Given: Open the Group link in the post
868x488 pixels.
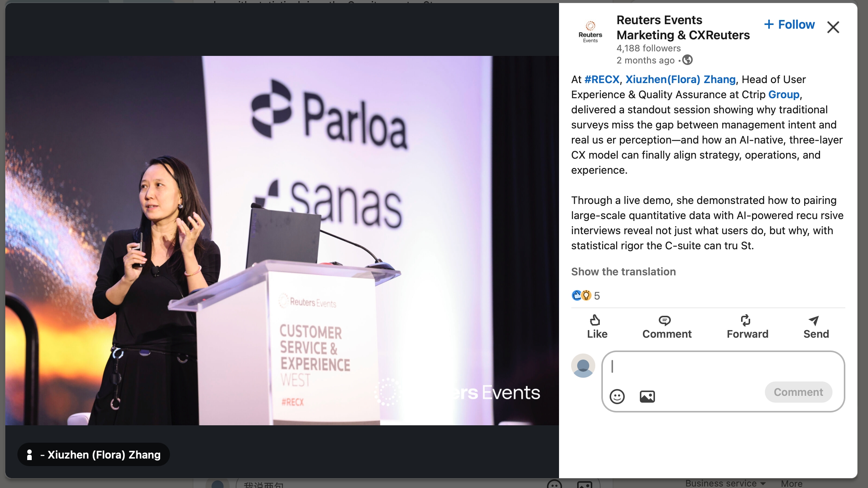Looking at the screenshot, I should pyautogui.click(x=784, y=94).
